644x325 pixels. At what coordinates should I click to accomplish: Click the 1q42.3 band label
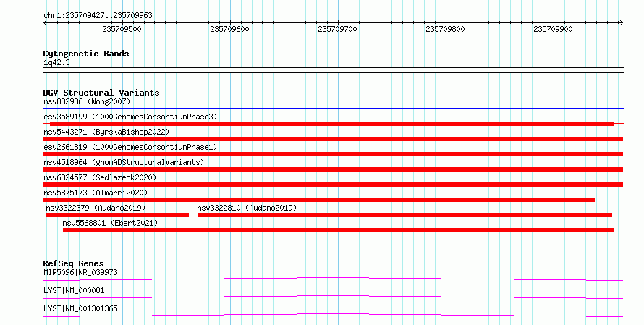pos(56,62)
